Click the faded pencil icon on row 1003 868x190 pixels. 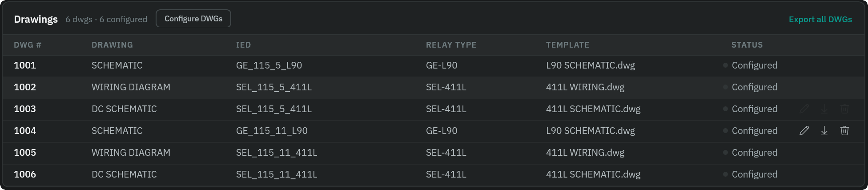point(804,109)
